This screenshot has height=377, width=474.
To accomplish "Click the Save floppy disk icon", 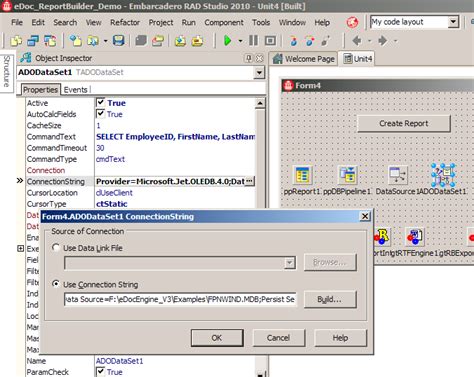I will (118, 41).
